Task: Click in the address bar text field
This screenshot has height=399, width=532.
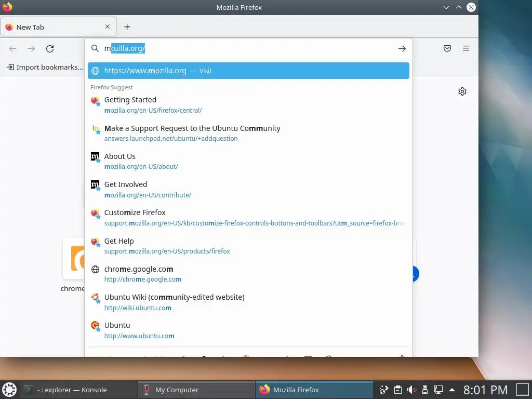Action: (249, 48)
